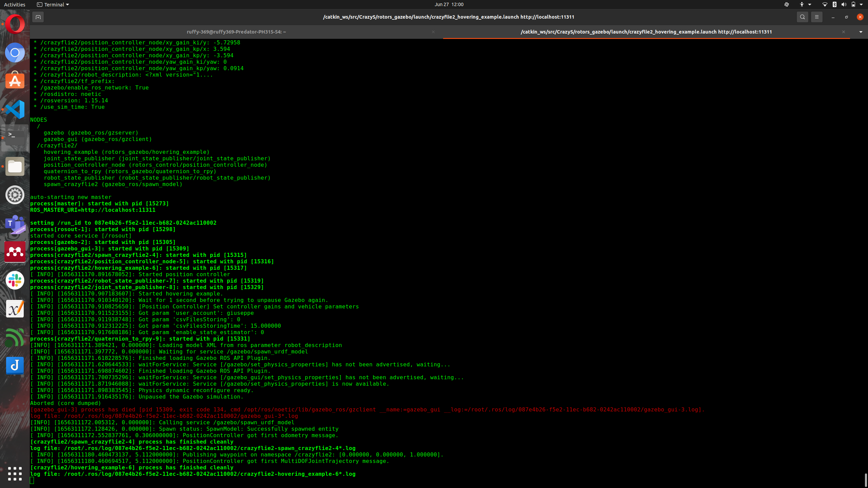Image resolution: width=868 pixels, height=488 pixels.
Task: Click '[crazyflie2/hovering_example-6] process has finished cleanly'
Action: [x=132, y=467]
